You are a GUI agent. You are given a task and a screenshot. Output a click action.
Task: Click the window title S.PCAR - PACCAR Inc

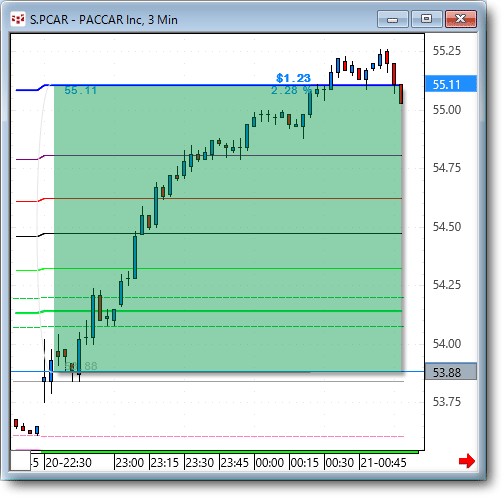click(x=104, y=20)
